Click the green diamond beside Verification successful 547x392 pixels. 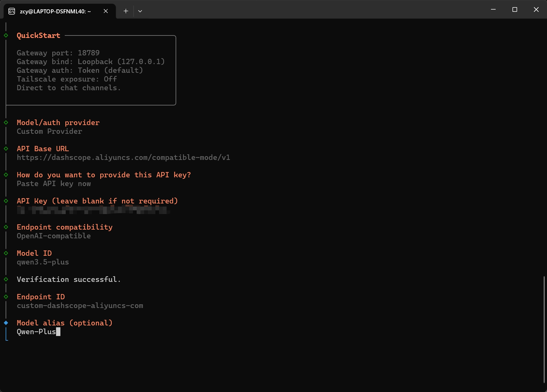coord(6,279)
